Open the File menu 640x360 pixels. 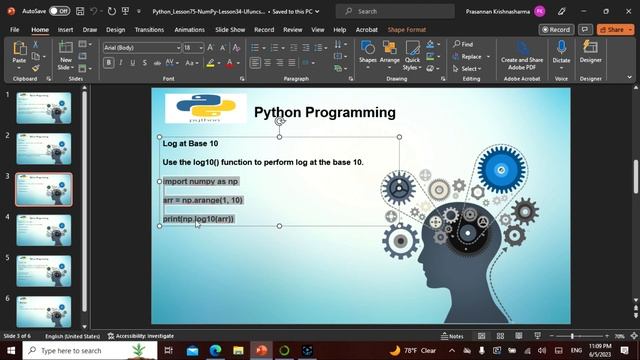coord(15,30)
